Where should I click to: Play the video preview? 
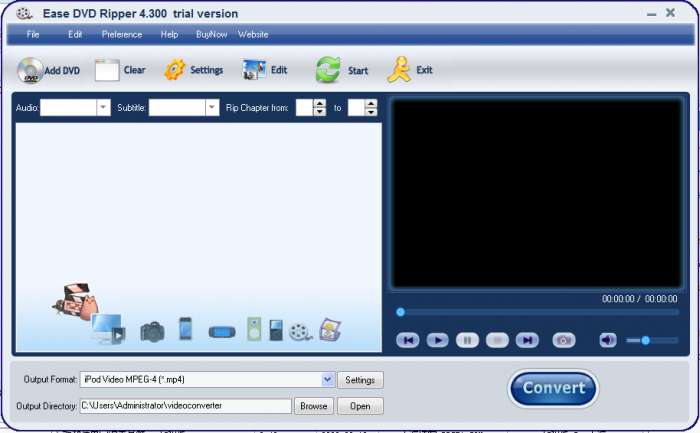pyautogui.click(x=437, y=340)
